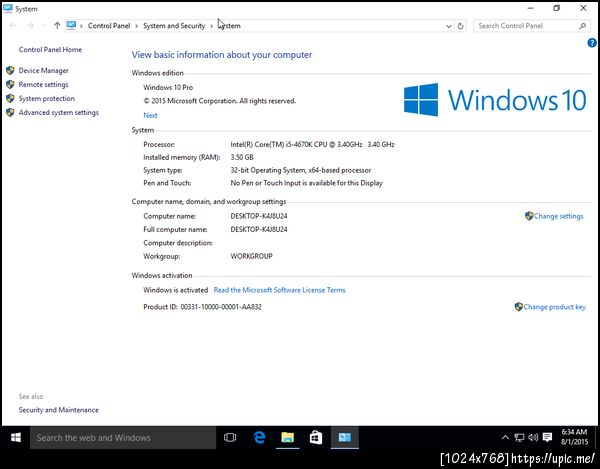This screenshot has height=469, width=600.
Task: Click the 2015 Microsoft Corporation copyright text
Action: tap(220, 101)
